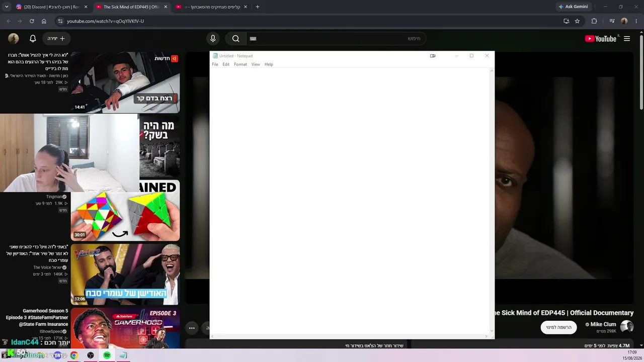
Task: Open the Notepad Format menu
Action: click(x=240, y=64)
